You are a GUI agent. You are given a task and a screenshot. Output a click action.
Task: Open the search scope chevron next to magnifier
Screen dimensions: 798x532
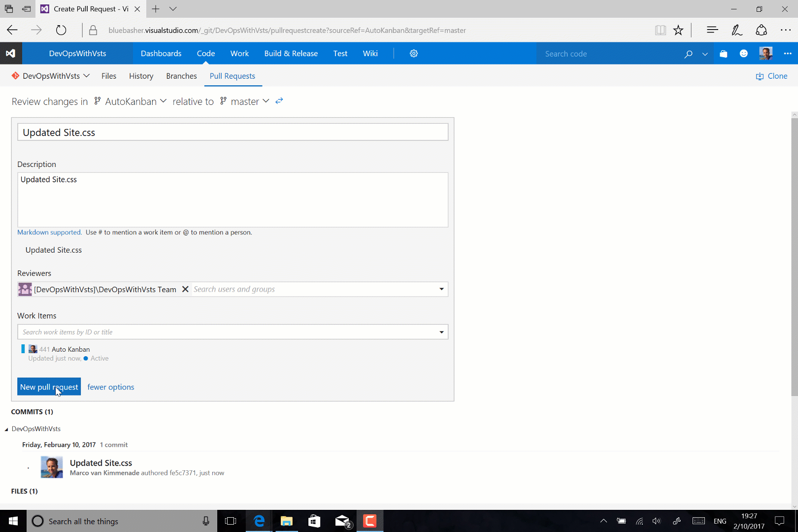[x=705, y=54]
